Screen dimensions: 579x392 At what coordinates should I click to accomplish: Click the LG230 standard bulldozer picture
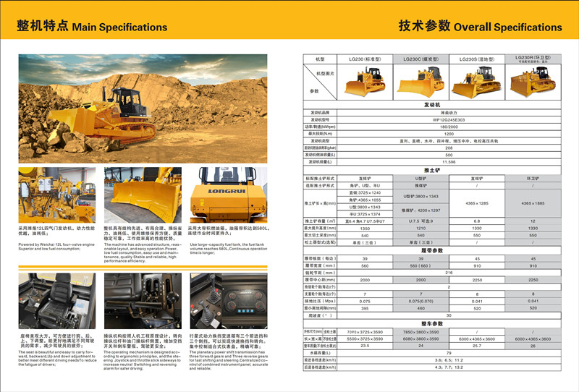[365, 81]
